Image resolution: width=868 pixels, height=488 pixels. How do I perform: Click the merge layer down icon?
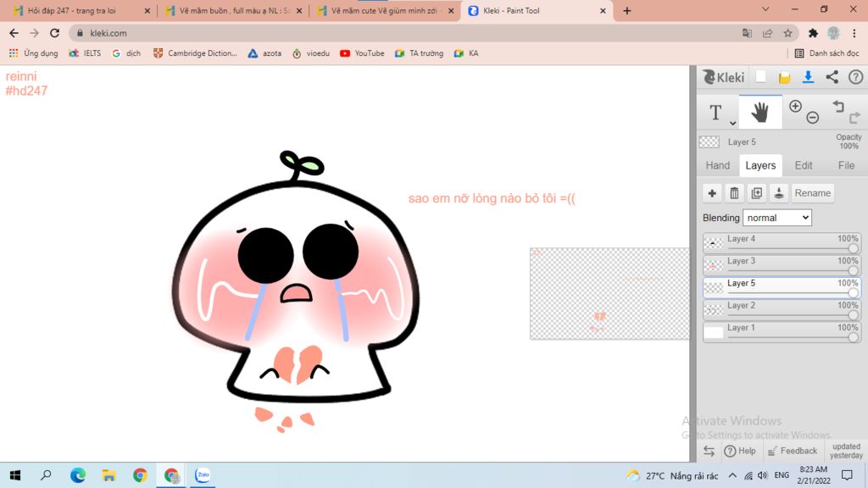pyautogui.click(x=778, y=193)
